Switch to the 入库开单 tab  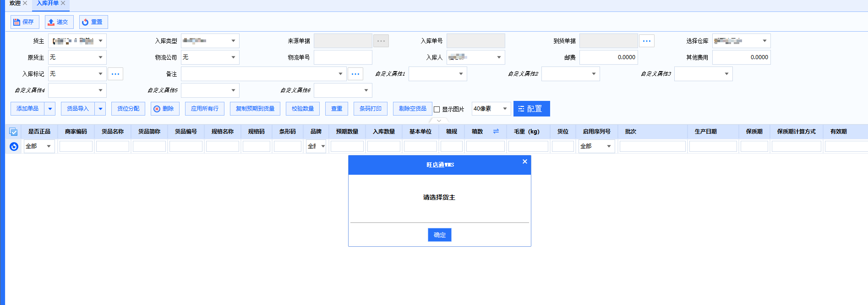tap(48, 3)
